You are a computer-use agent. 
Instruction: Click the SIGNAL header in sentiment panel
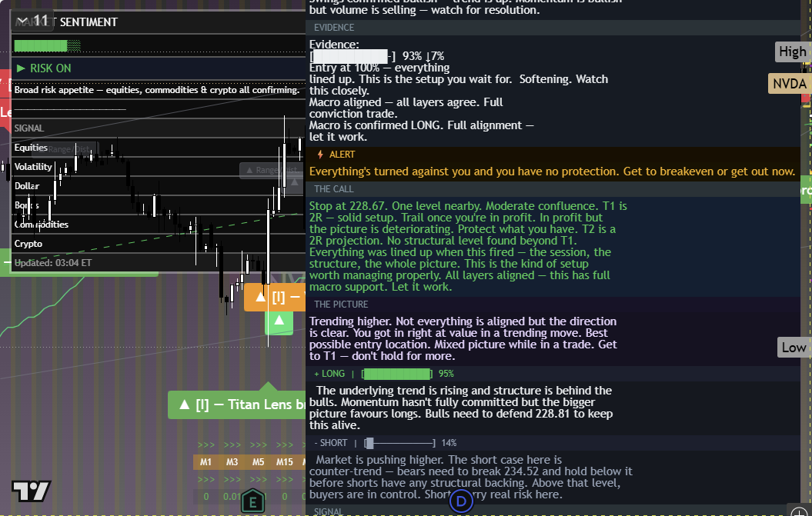coord(29,128)
